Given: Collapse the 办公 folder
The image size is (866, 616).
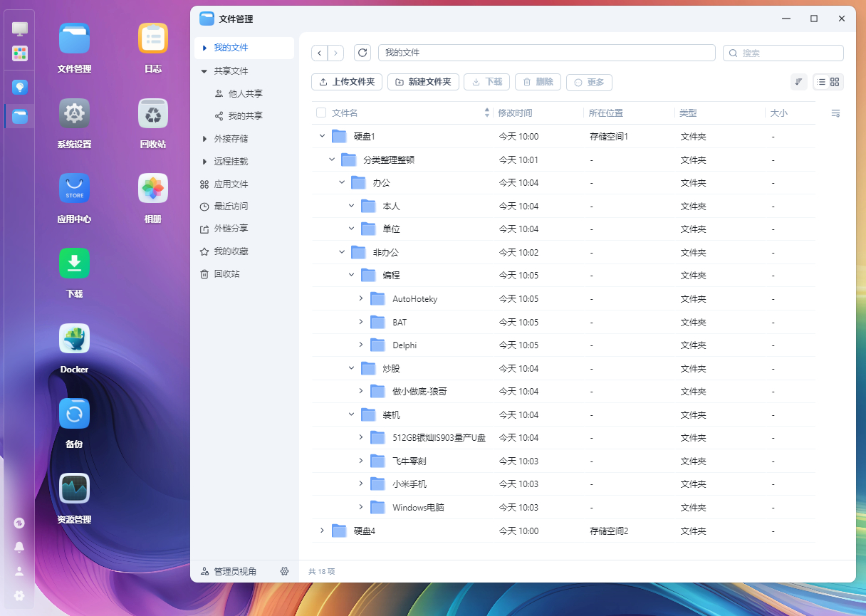Looking at the screenshot, I should pos(342,183).
